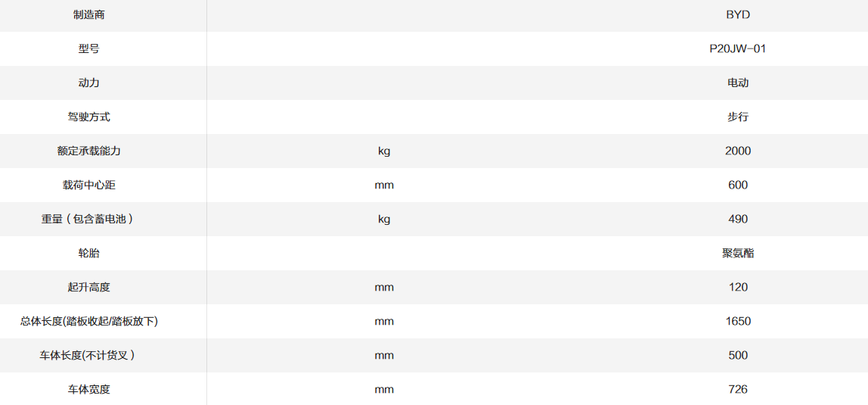Select the 重量（包含蓄电池）label
Image resolution: width=868 pixels, height=405 pixels.
89,219
